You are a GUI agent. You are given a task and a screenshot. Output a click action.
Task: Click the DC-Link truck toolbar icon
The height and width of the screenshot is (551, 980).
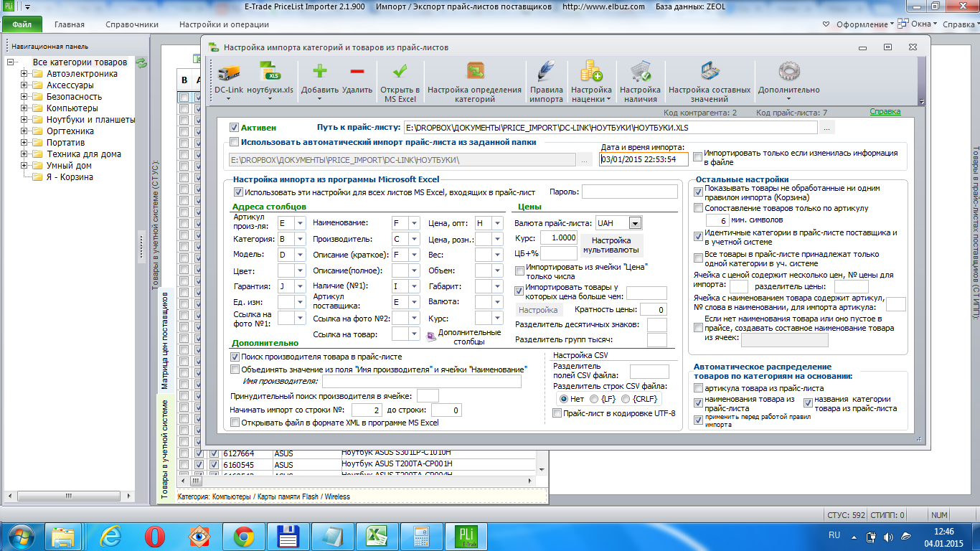(229, 72)
